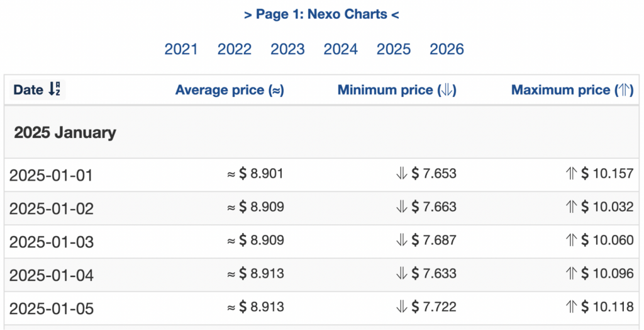The width and height of the screenshot is (644, 330).
Task: Sort by Minimum price column header
Action: pos(397,89)
